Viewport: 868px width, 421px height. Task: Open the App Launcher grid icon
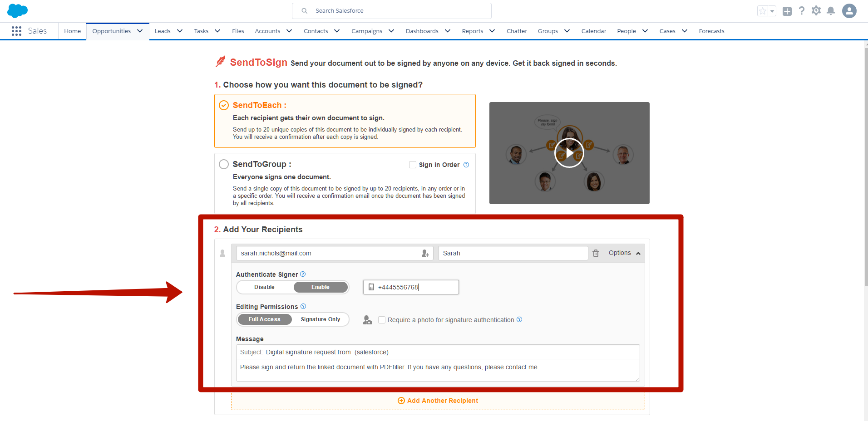[17, 31]
